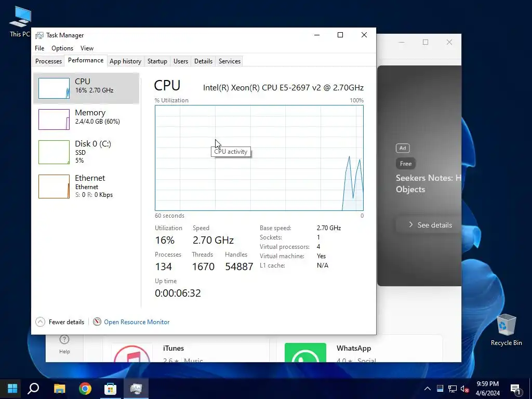Open File Explorer from the taskbar
Viewport: 532px width, 399px height.
pyautogui.click(x=60, y=389)
